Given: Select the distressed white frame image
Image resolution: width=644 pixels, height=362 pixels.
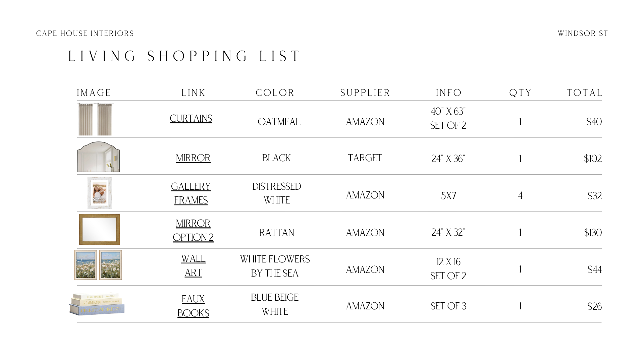Looking at the screenshot, I should point(100,193).
